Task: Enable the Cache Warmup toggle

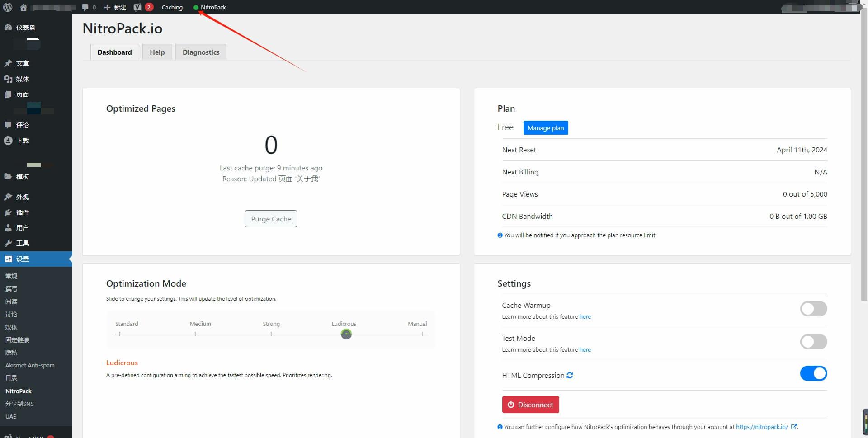Action: [813, 309]
